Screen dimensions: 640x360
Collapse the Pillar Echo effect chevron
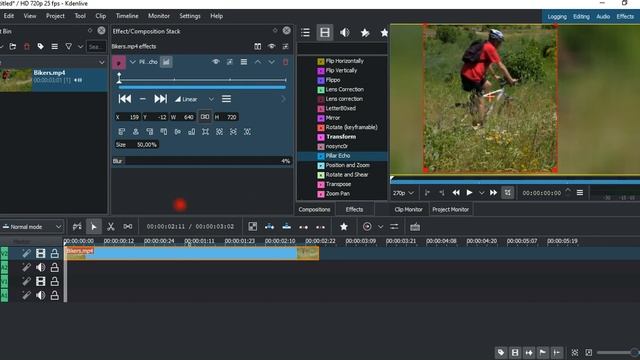(x=132, y=62)
